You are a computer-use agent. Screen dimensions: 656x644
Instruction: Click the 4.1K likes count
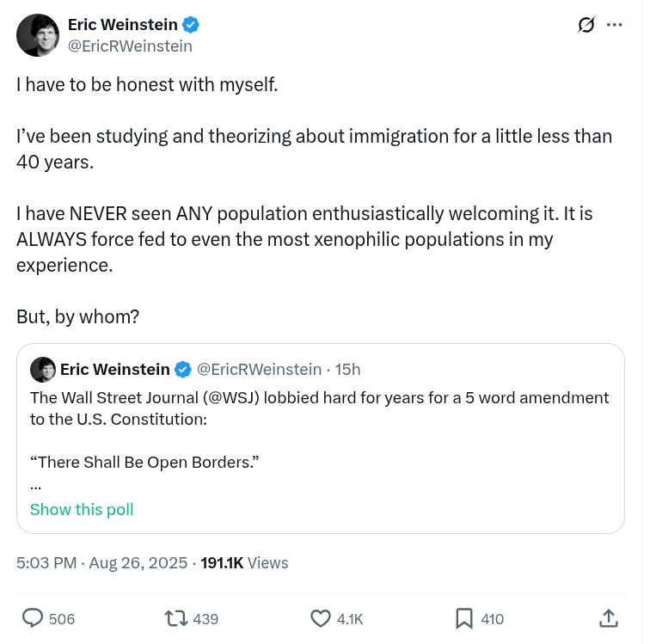click(349, 619)
